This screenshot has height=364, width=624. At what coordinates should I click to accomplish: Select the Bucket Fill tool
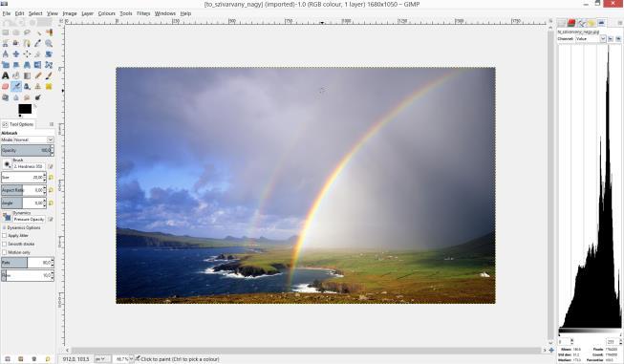16,75
